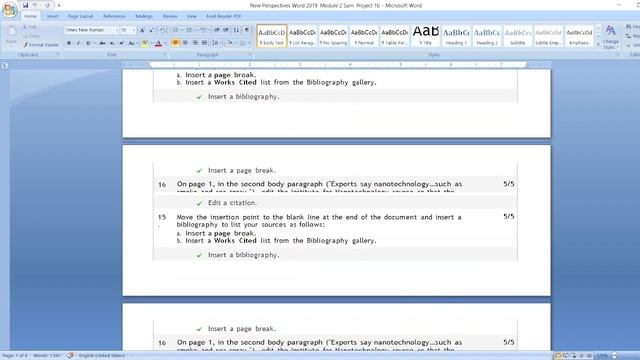
Task: Open the Font name combo box
Action: (91, 30)
